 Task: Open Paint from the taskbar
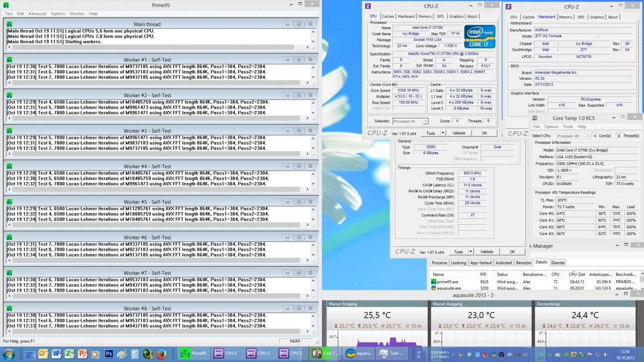(122, 354)
